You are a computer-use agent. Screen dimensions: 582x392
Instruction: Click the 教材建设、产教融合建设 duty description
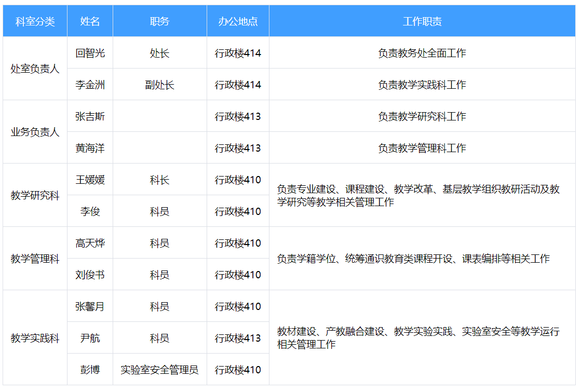pos(418,338)
